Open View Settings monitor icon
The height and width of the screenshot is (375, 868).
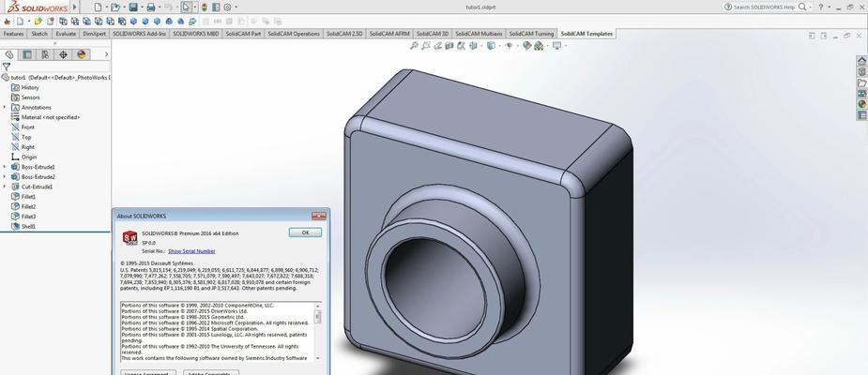556,46
